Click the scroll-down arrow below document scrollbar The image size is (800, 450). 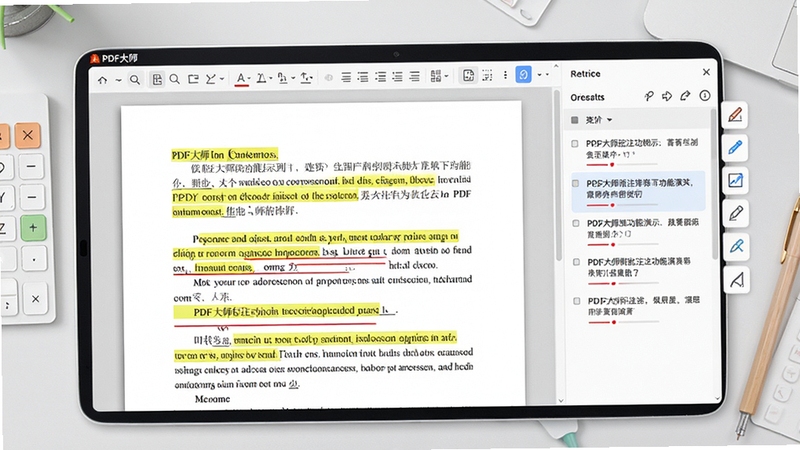561,401
